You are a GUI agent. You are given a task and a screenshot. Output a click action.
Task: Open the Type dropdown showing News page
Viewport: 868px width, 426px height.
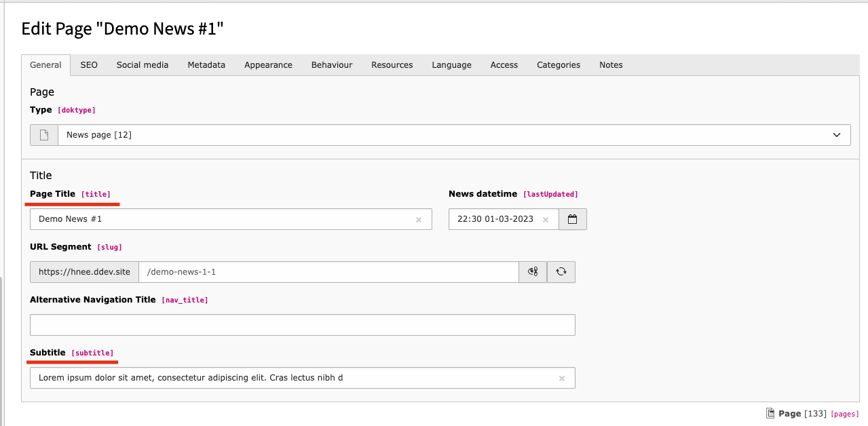pyautogui.click(x=441, y=135)
